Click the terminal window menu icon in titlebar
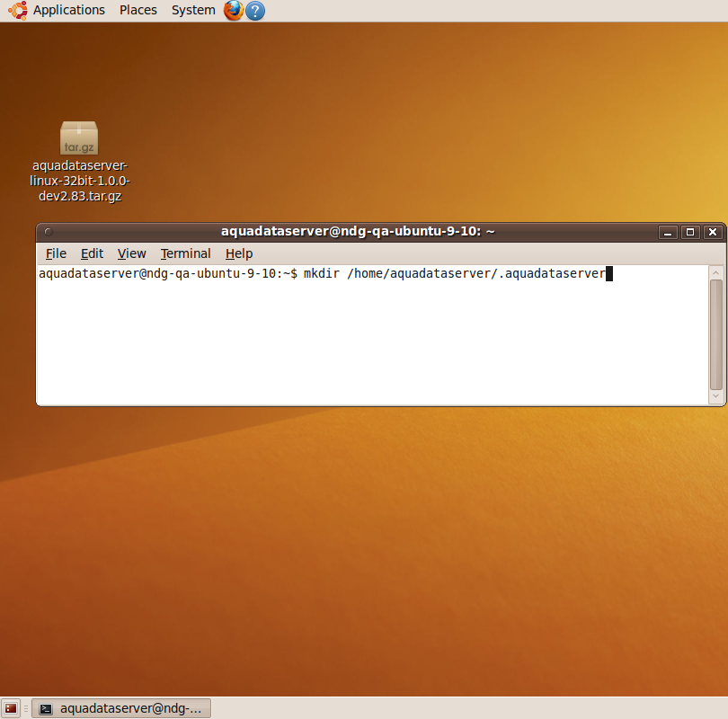728x719 pixels. click(x=49, y=232)
